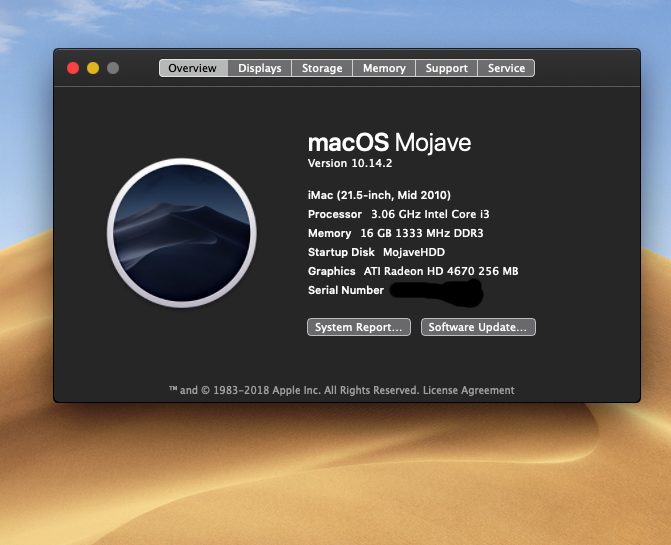Screen dimensions: 671x545
Task: Click the 'macOS Mojave' title text
Action: [389, 142]
